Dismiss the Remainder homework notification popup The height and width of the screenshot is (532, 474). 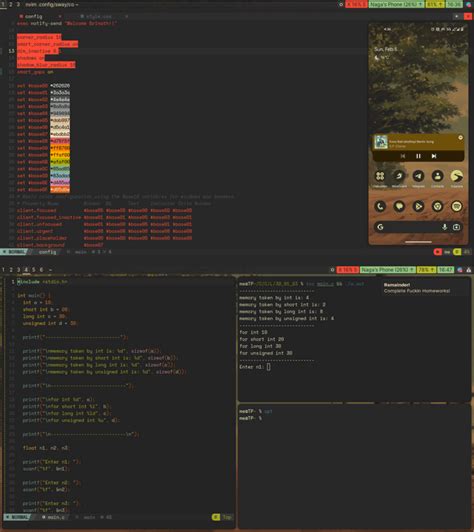click(x=425, y=288)
